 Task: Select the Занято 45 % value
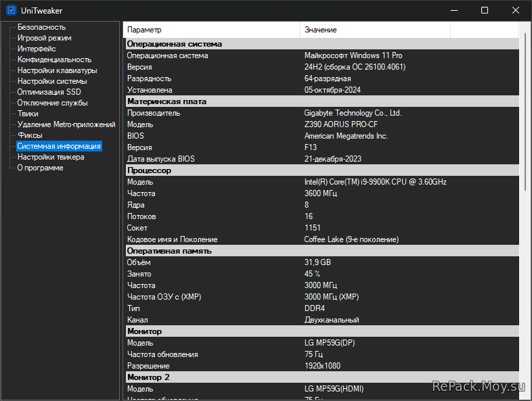click(x=312, y=274)
